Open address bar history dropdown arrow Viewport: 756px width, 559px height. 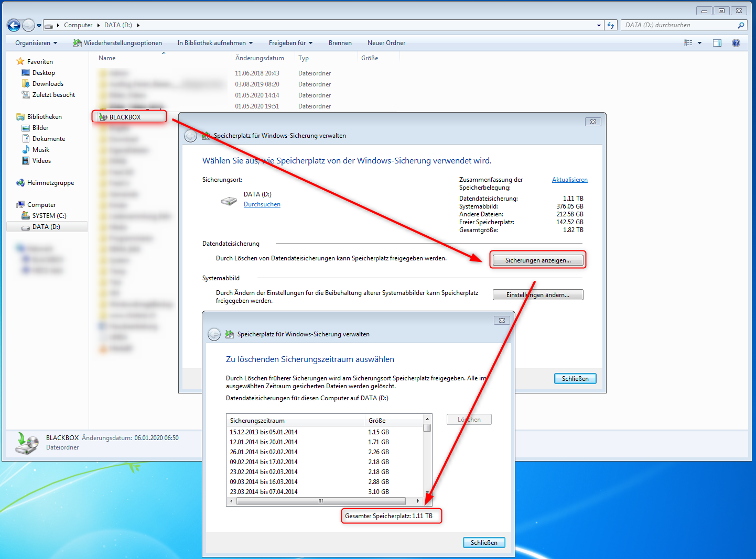click(x=599, y=25)
